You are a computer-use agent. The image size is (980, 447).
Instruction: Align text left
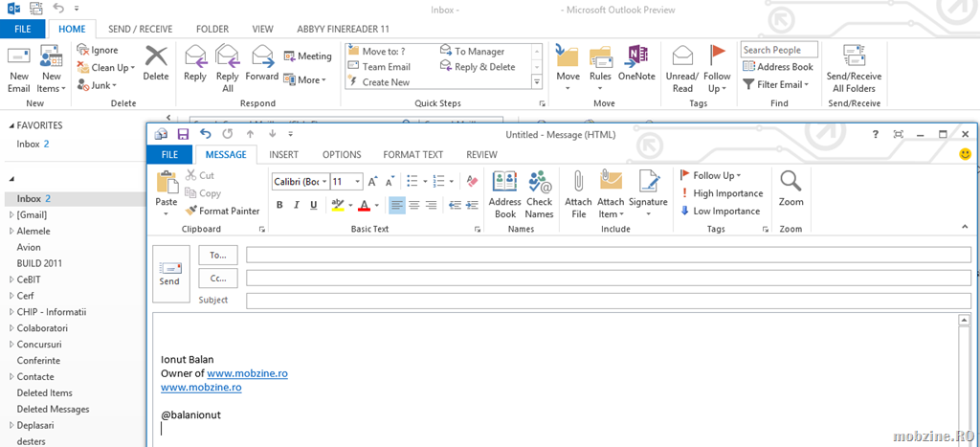click(396, 205)
